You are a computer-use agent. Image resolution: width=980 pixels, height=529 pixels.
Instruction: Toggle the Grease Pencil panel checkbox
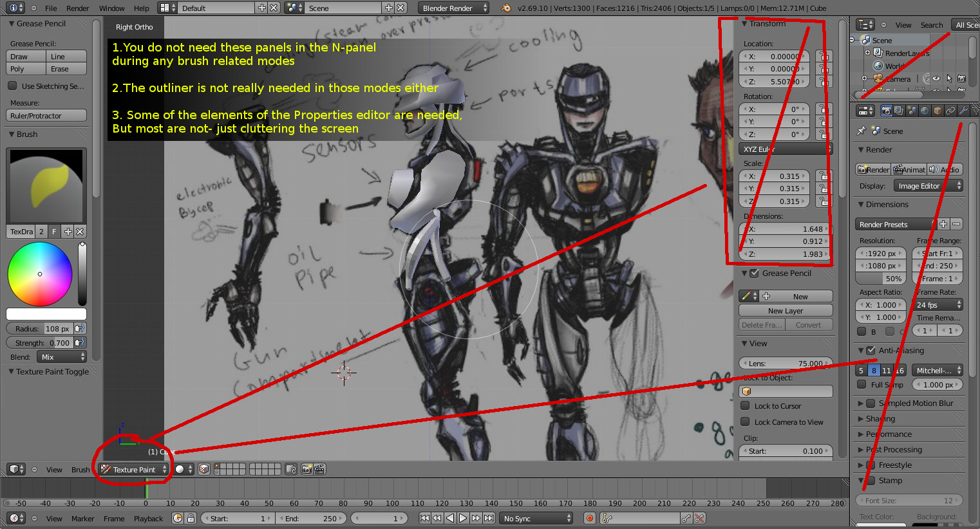(754, 273)
